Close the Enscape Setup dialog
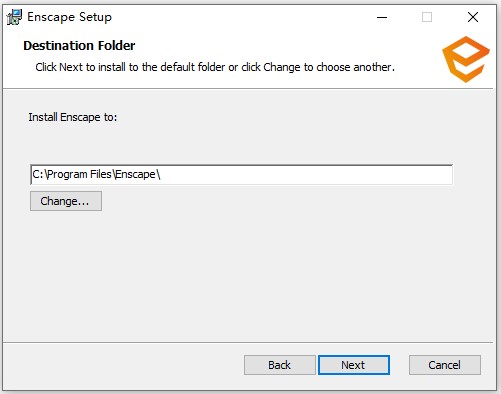This screenshot has width=501, height=394. [473, 17]
